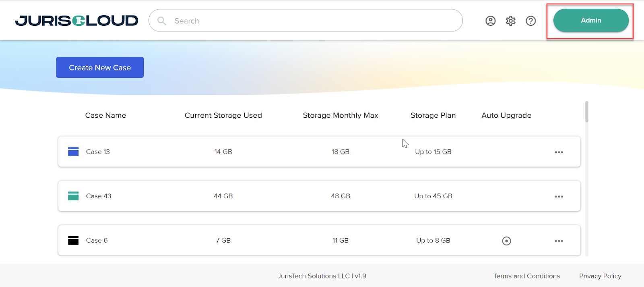Sort by the Case Name column header

click(105, 115)
